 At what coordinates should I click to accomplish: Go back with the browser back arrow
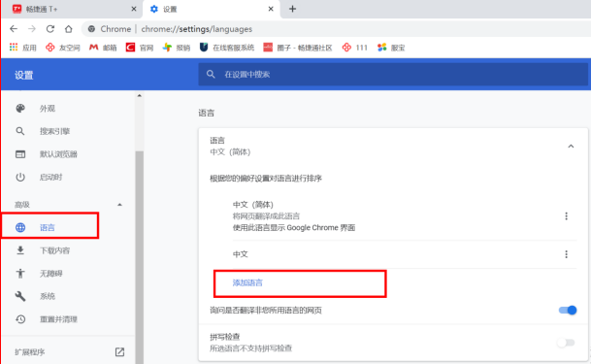pyautogui.click(x=14, y=29)
